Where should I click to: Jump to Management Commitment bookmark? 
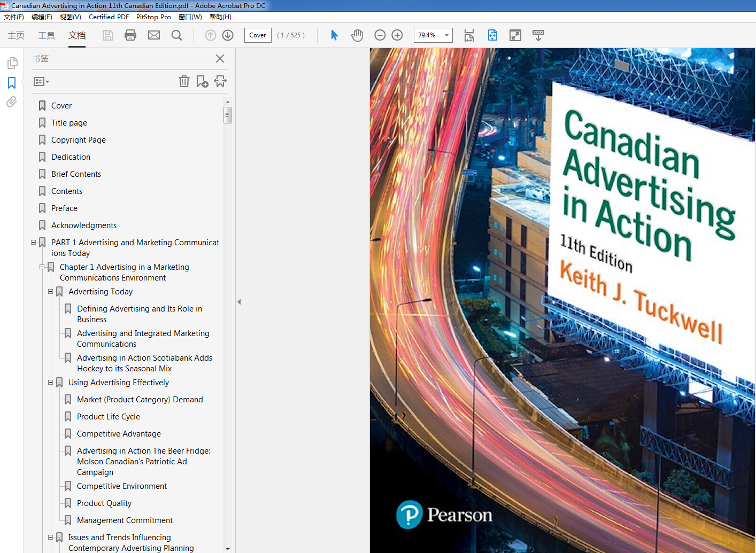pyautogui.click(x=125, y=520)
